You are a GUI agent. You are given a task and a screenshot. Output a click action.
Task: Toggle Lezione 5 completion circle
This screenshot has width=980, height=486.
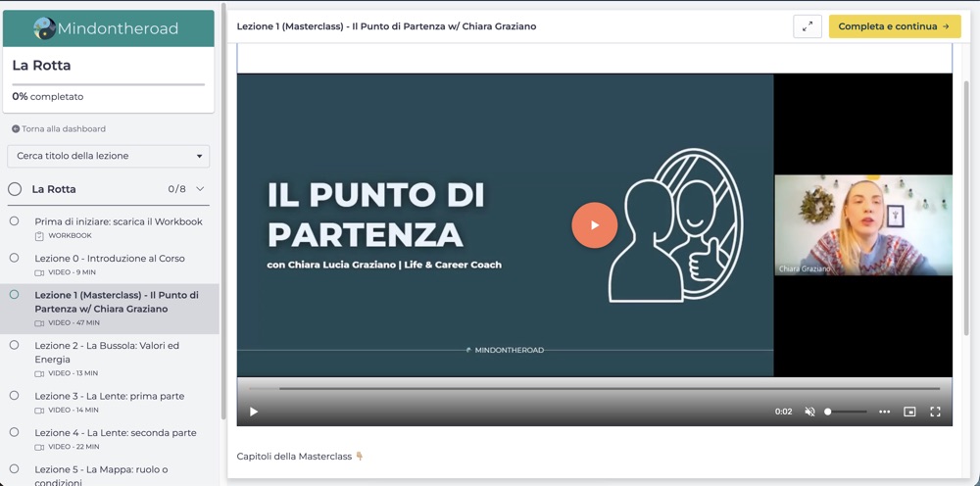click(15, 468)
